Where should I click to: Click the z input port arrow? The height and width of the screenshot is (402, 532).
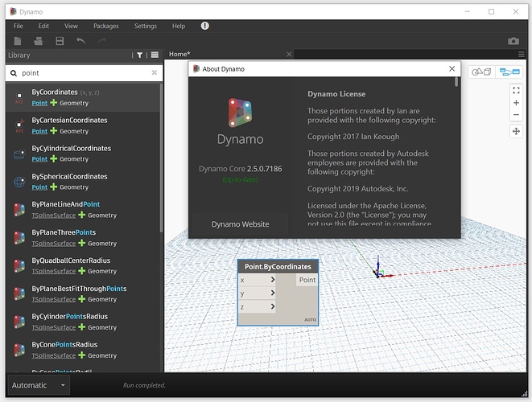tap(273, 307)
